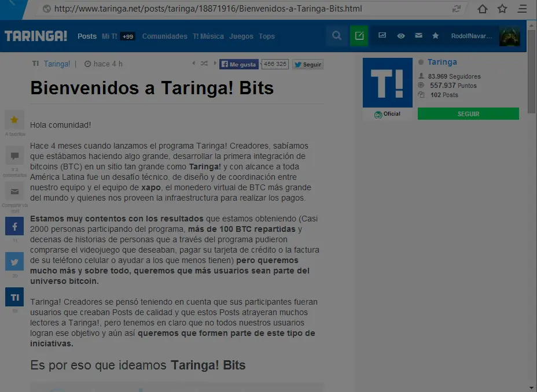The height and width of the screenshot is (392, 537).
Task: Open the Taringa author profile link
Action: tap(442, 62)
